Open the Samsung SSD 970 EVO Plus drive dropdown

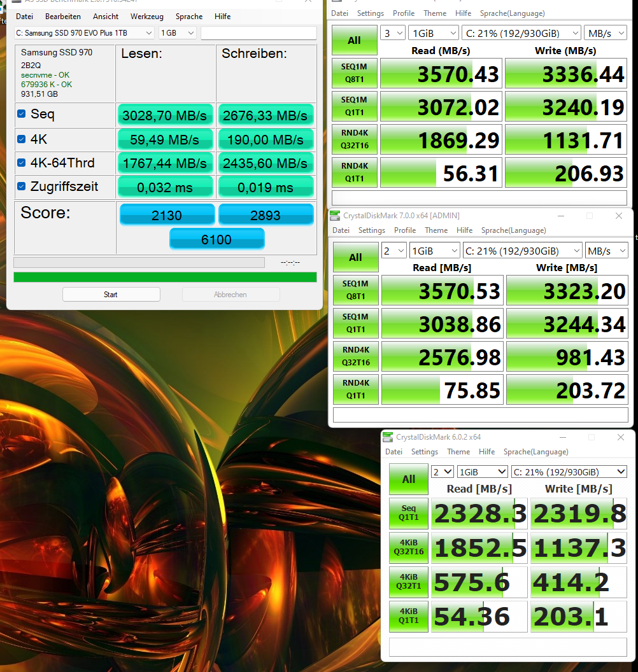[84, 33]
